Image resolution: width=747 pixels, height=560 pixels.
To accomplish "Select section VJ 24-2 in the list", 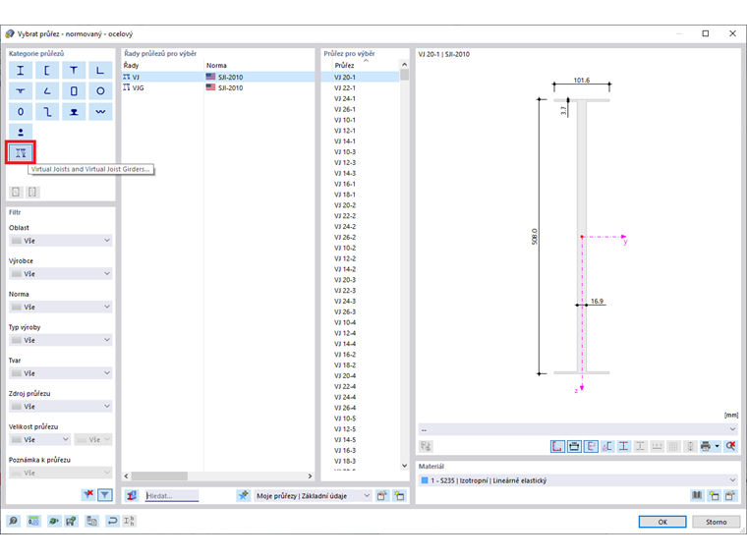I will click(x=361, y=227).
